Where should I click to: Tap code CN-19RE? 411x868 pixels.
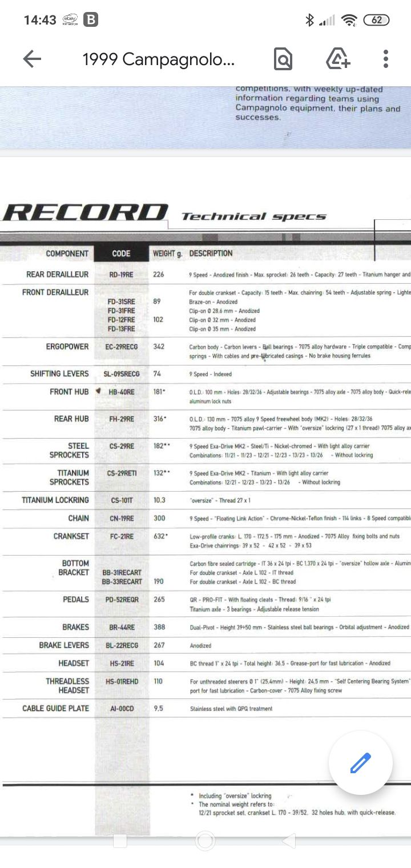pos(122,519)
